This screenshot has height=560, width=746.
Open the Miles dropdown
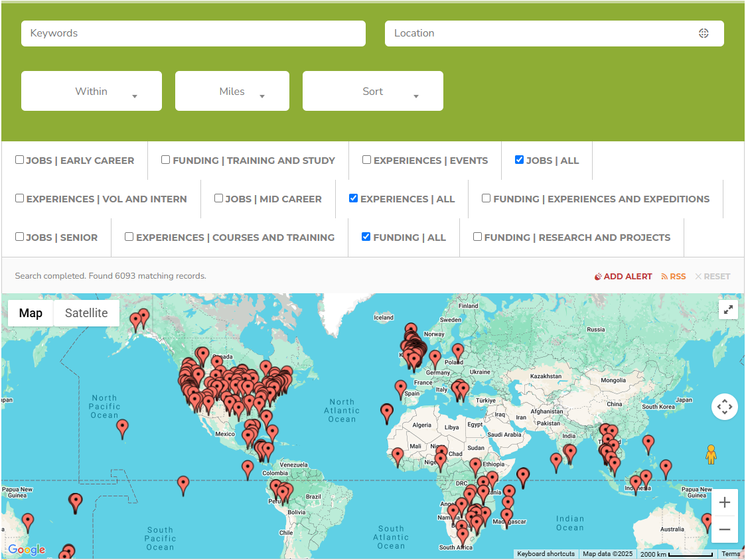232,91
